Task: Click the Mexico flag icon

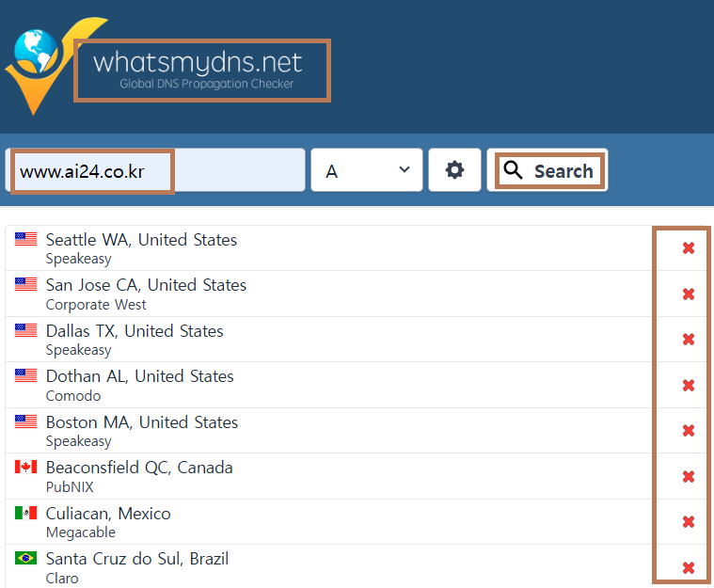Action: [25, 513]
